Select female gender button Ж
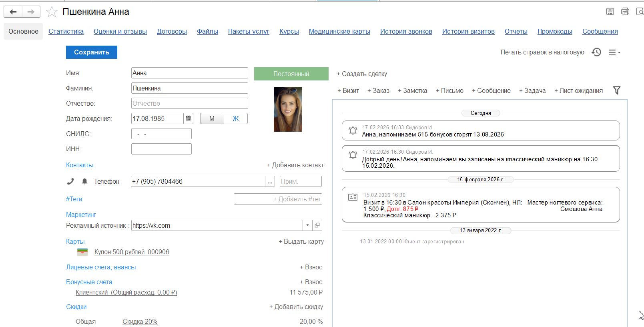The width and height of the screenshot is (644, 327). pyautogui.click(x=235, y=118)
